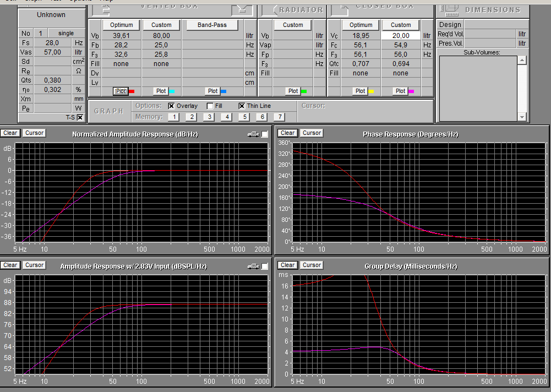The image size is (551, 392).
Task: Select graph Memory slot 5
Action: [244, 117]
